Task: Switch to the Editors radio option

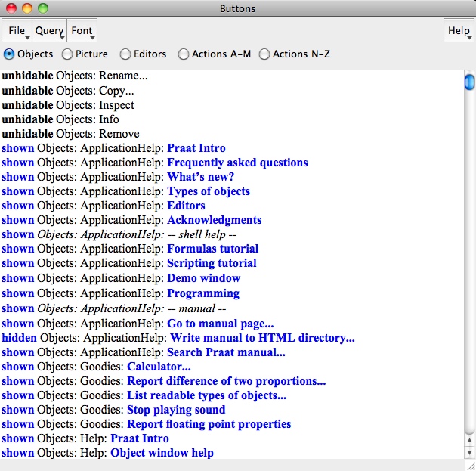Action: (x=125, y=54)
